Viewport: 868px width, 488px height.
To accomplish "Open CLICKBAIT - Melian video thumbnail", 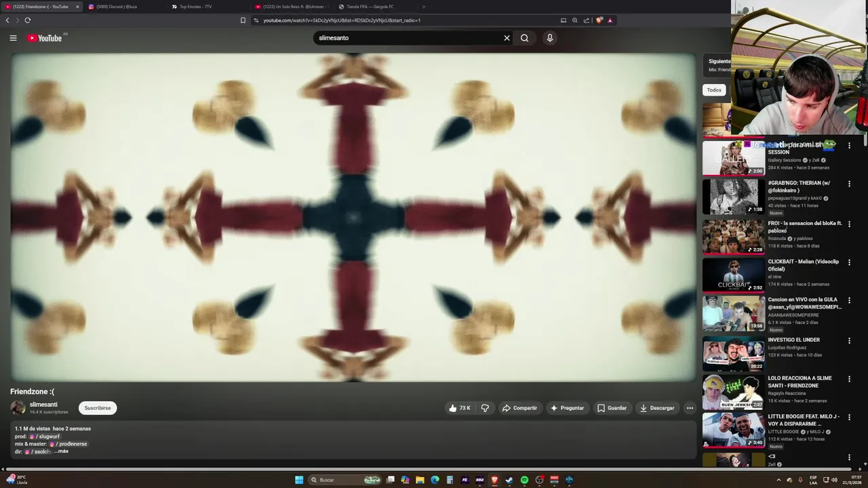I will (733, 274).
